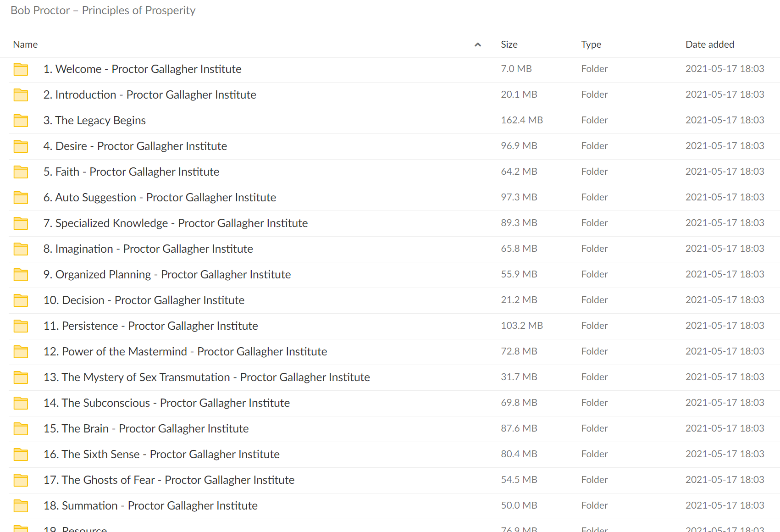Sort by Type column header
This screenshot has height=532, width=780.
coord(591,44)
